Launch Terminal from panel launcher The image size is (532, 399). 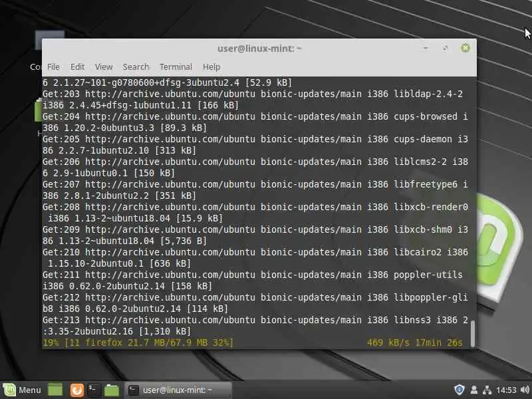[94, 390]
